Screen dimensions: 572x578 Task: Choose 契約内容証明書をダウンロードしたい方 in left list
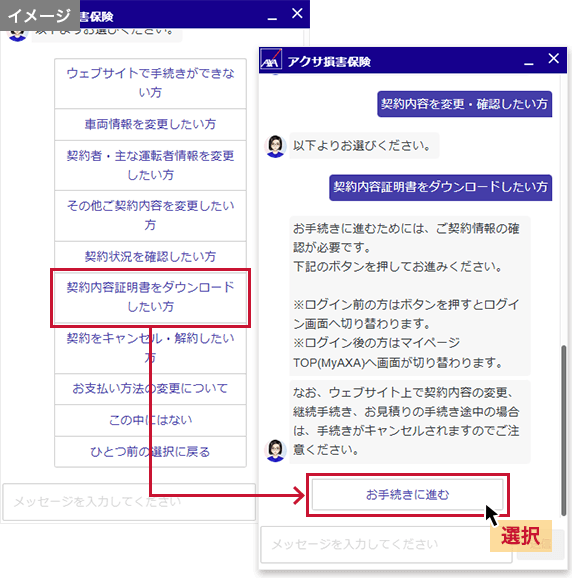(150, 297)
